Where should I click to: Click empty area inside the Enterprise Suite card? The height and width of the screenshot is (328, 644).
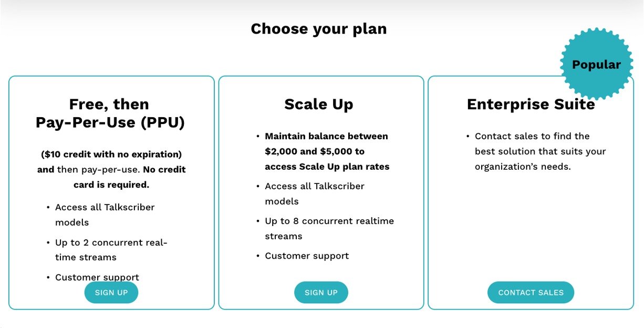531,226
